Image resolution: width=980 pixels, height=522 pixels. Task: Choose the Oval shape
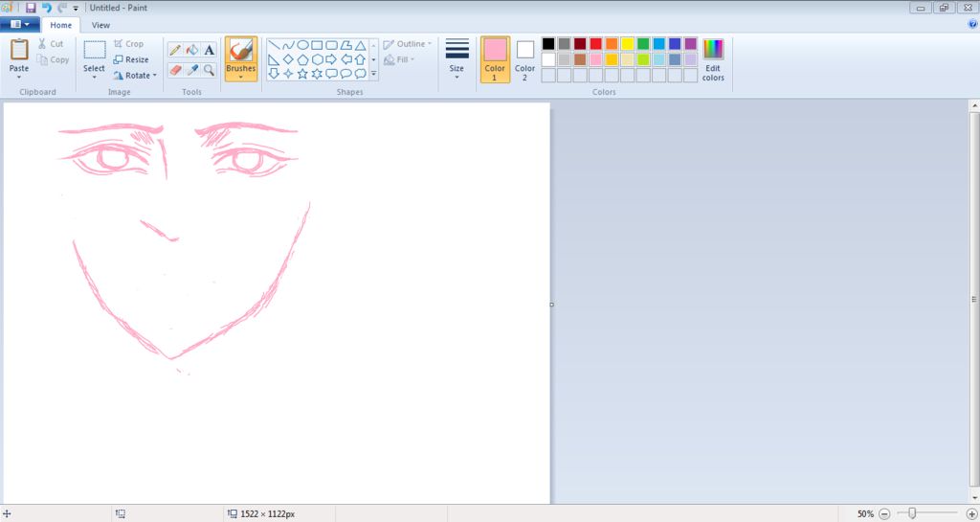(x=302, y=46)
